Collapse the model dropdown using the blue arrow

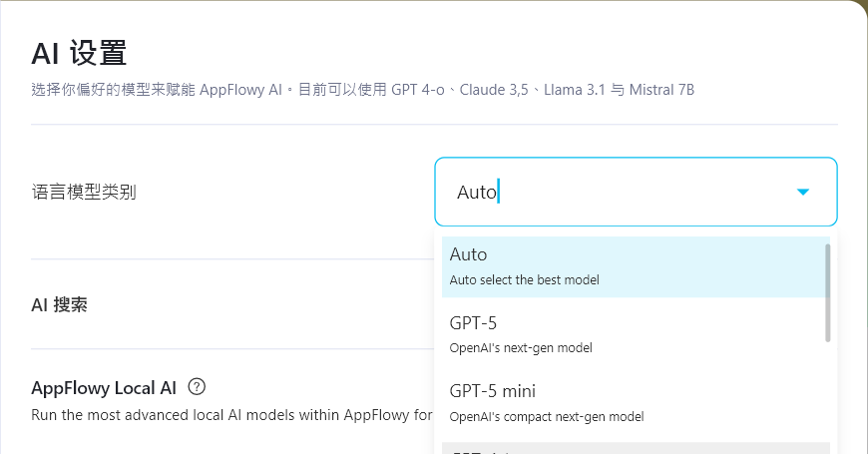click(803, 192)
